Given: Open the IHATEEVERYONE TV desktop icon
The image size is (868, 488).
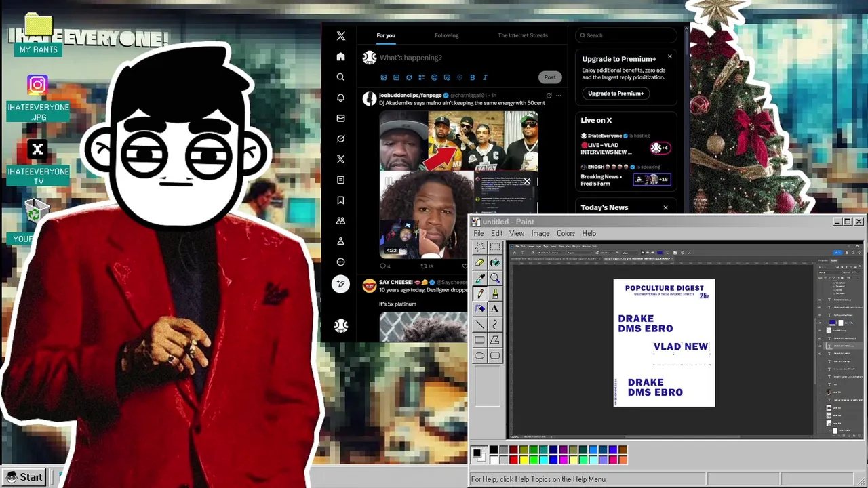Looking at the screenshot, I should (x=38, y=163).
